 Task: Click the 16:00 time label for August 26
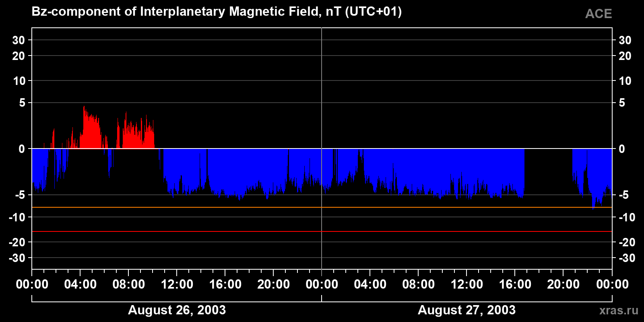[225, 284]
